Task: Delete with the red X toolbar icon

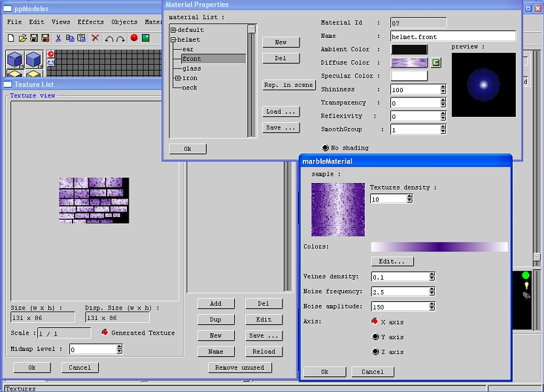Action: coord(95,38)
